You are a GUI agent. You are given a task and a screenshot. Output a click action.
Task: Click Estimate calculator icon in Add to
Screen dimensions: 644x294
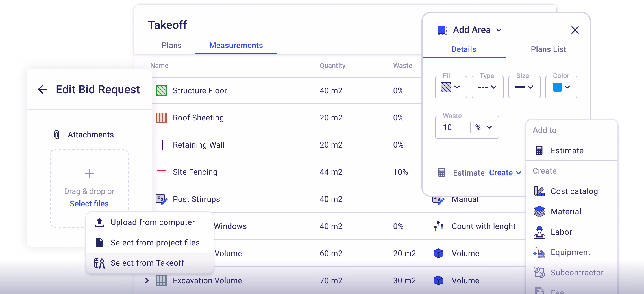539,150
